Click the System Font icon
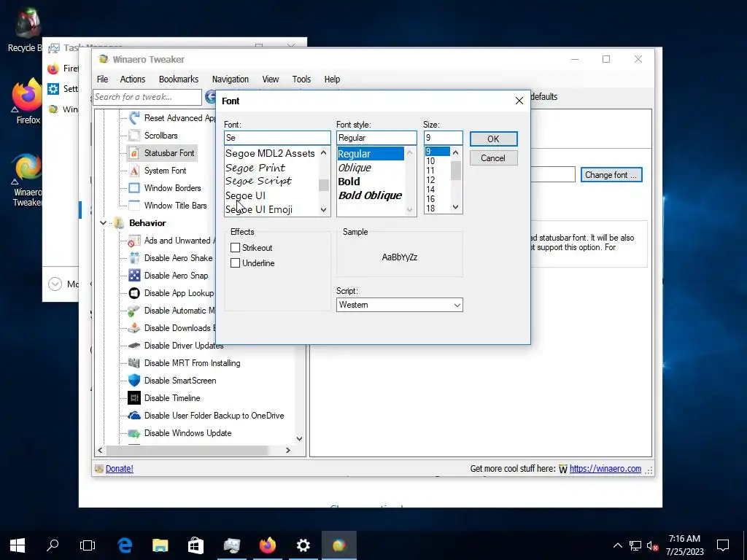This screenshot has width=747, height=560. [134, 171]
